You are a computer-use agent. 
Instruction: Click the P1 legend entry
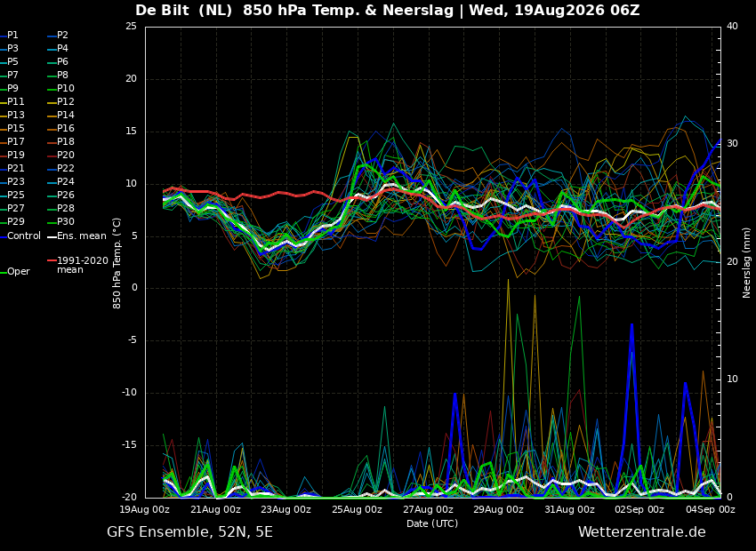pos(10,36)
